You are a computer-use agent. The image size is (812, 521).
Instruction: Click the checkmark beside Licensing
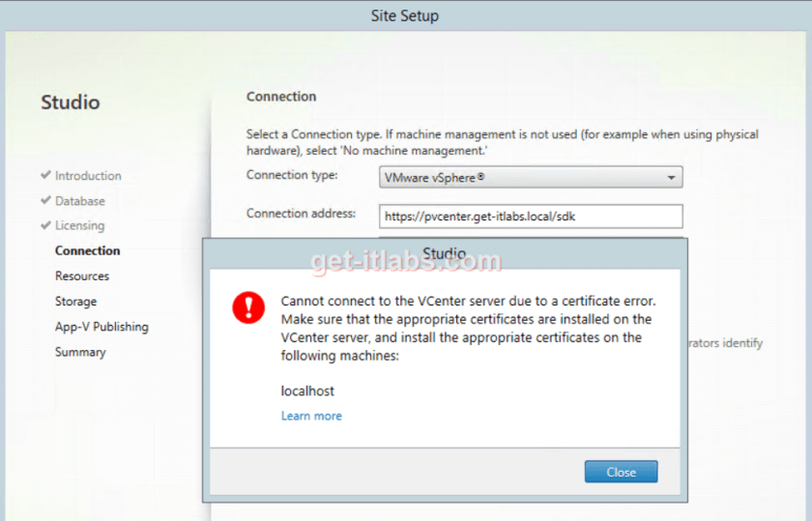[45, 225]
